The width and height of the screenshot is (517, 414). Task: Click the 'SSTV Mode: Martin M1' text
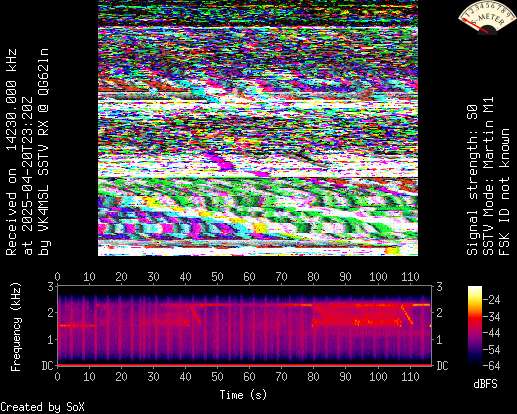point(488,176)
